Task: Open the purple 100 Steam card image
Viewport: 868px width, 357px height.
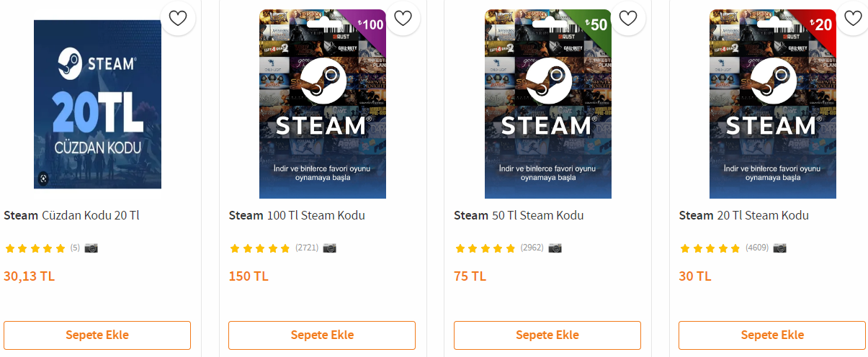Action: pos(323,104)
